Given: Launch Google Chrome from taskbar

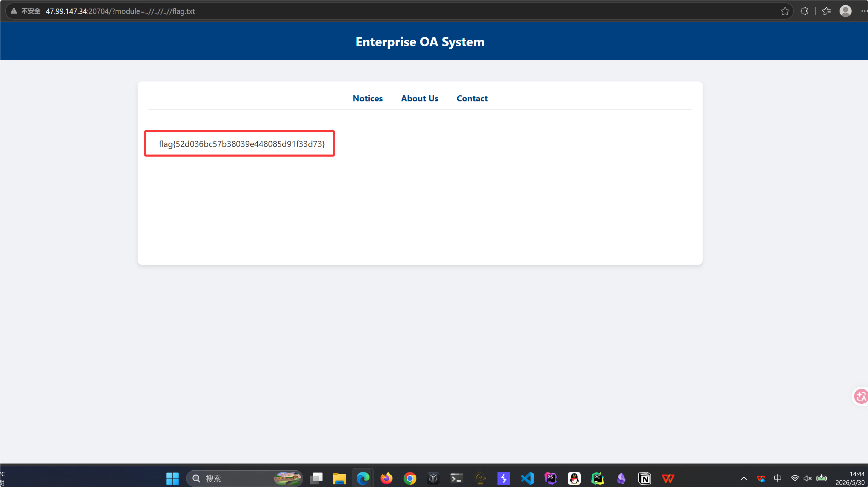Looking at the screenshot, I should [x=410, y=478].
